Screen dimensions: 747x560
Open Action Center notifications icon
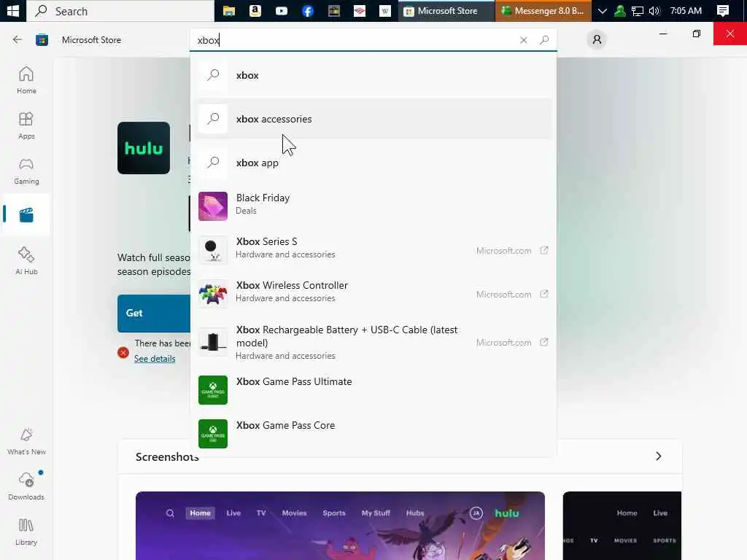pos(723,10)
